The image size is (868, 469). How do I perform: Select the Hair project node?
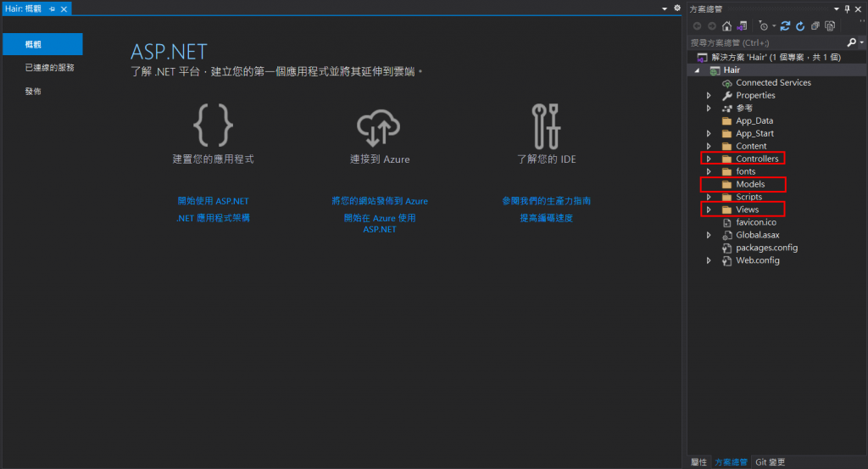coord(732,70)
